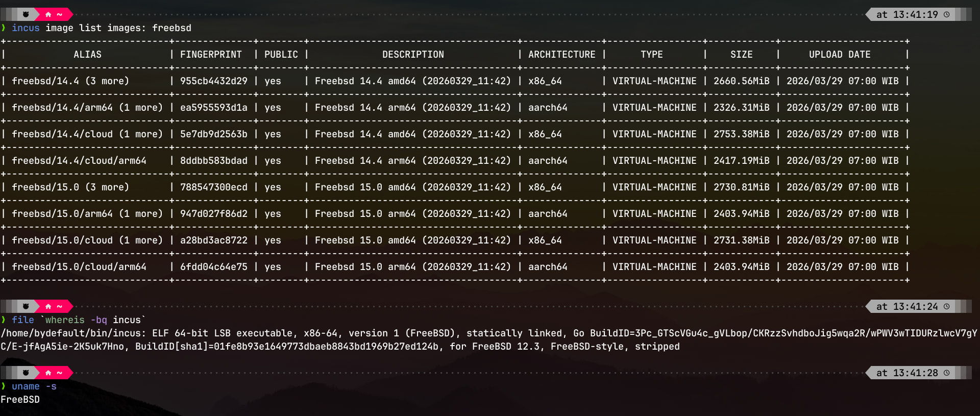The width and height of the screenshot is (980, 416).
Task: Click the clock icon beside 13:41:28
Action: coord(946,373)
